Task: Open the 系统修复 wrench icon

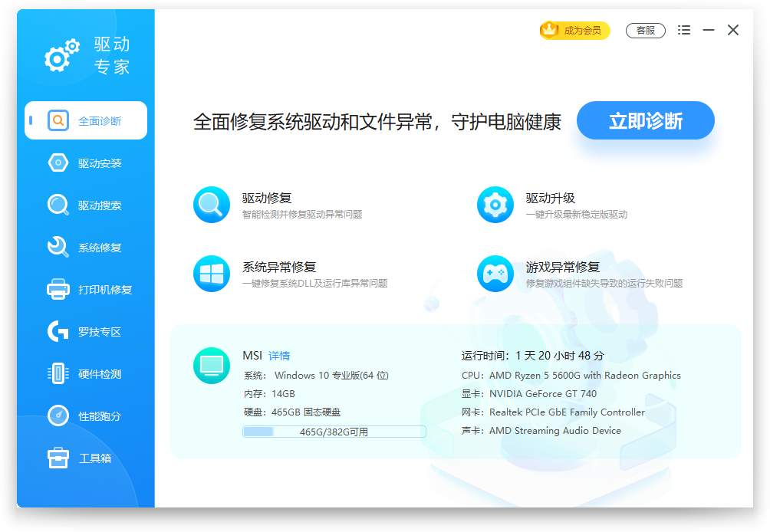Action: pos(58,247)
